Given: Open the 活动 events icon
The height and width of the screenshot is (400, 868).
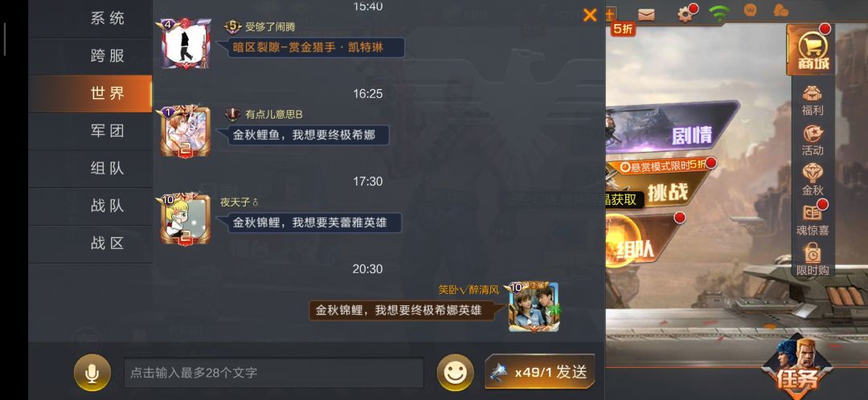Looking at the screenshot, I should click(813, 140).
